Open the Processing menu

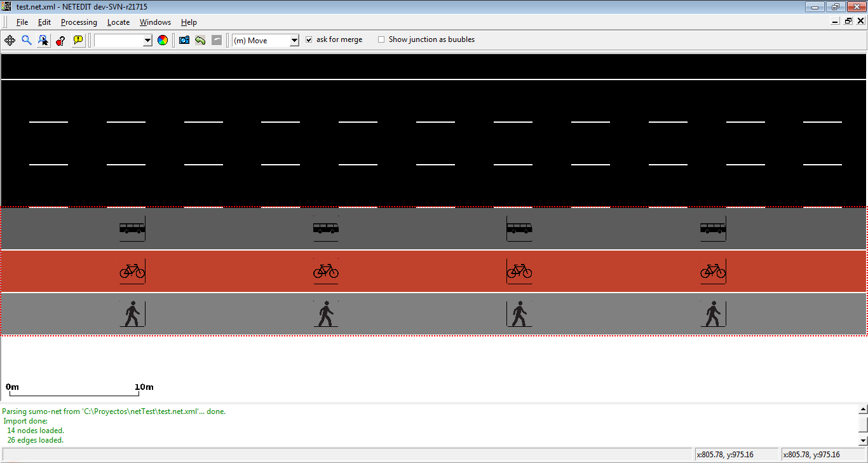(79, 22)
